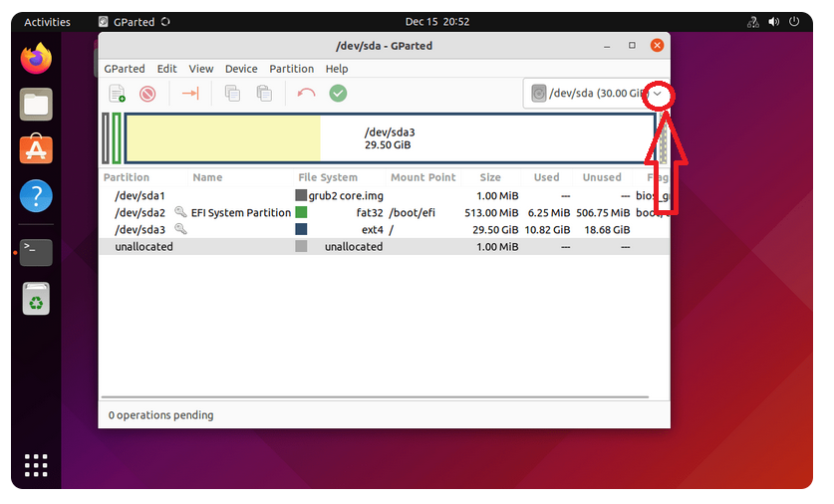Sort by the File System column header
The image size is (834, 504).
tap(328, 177)
